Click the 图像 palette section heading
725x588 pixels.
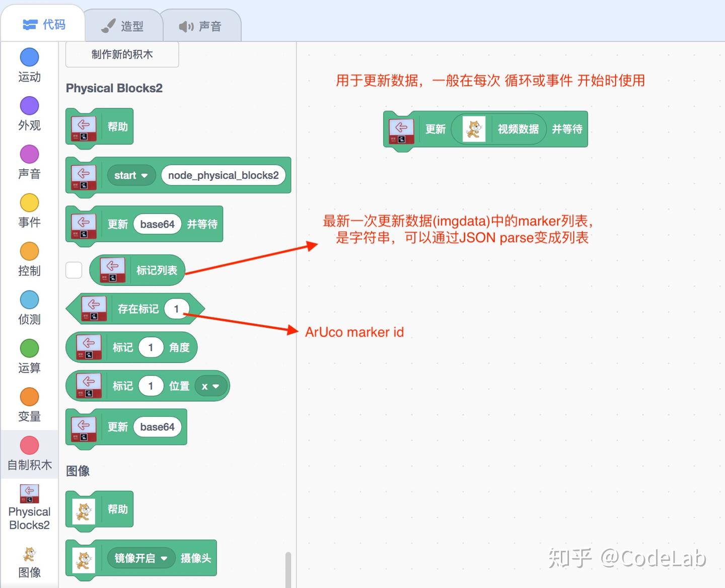(x=78, y=471)
